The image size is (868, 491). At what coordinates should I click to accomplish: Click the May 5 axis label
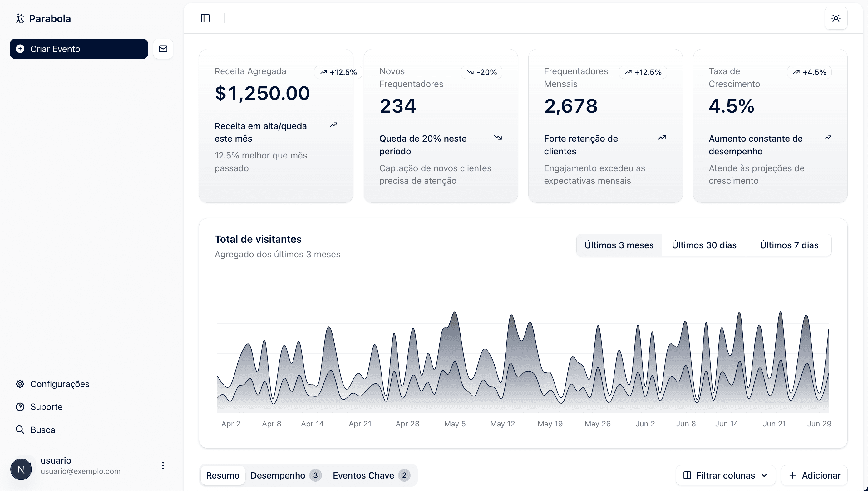pos(455,424)
